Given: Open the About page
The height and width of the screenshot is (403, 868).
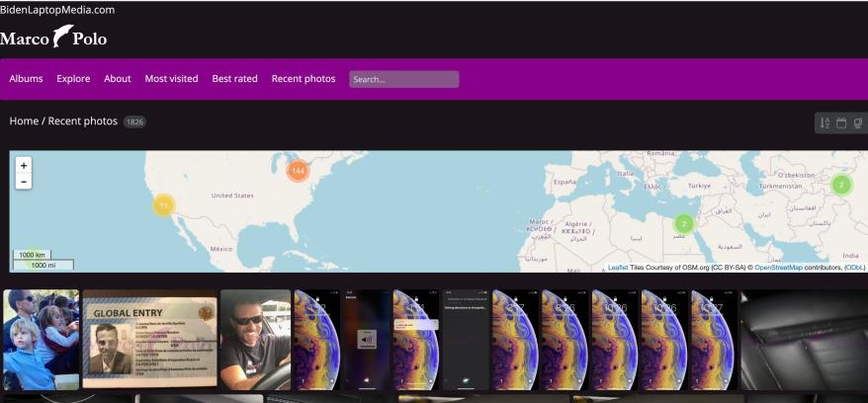Looking at the screenshot, I should tap(118, 79).
